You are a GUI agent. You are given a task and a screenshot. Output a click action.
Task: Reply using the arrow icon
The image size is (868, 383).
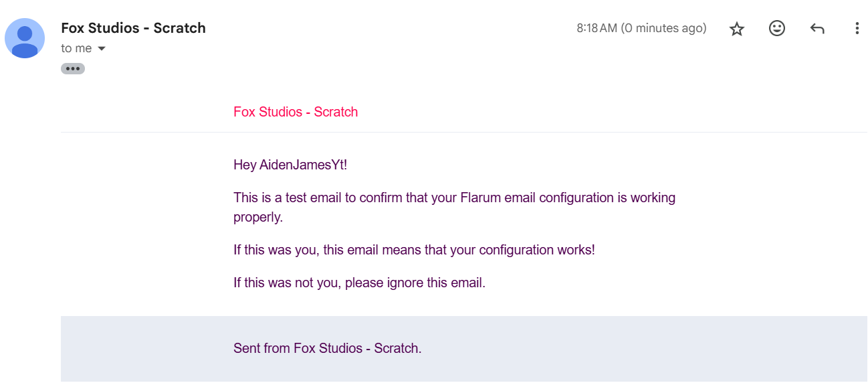[817, 28]
